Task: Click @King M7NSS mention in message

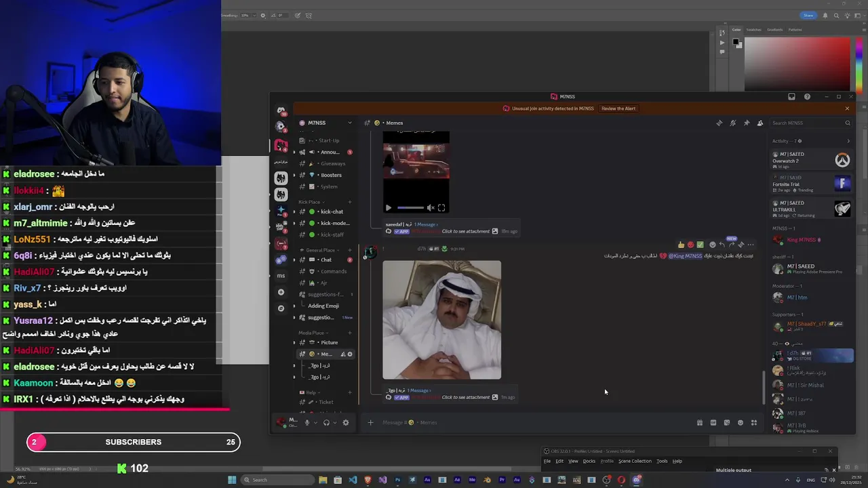Action: (686, 256)
